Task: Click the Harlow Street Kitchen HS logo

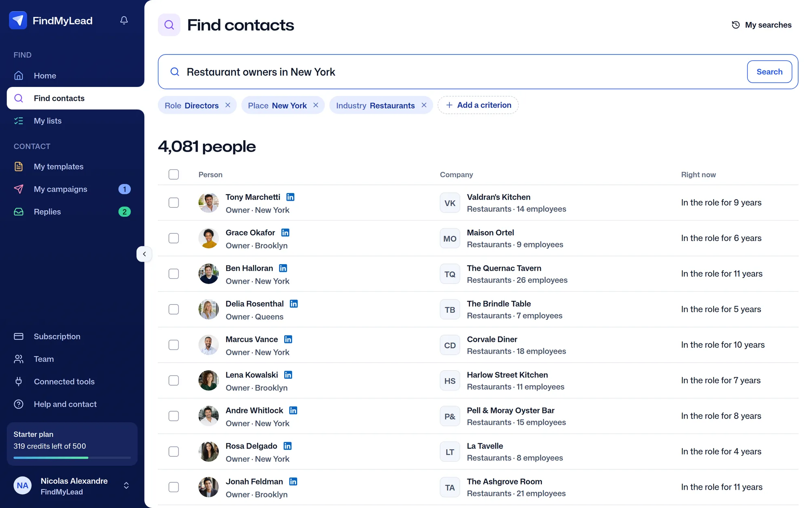Action: 450,381
